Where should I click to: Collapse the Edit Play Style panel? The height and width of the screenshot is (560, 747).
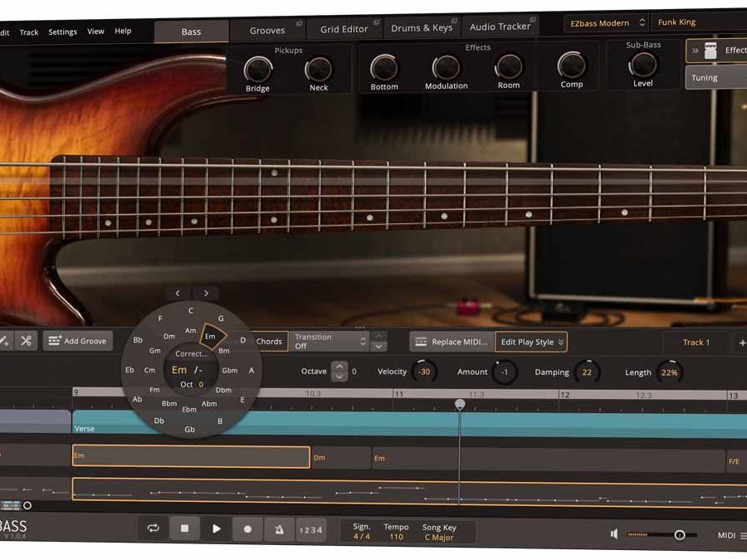(531, 342)
